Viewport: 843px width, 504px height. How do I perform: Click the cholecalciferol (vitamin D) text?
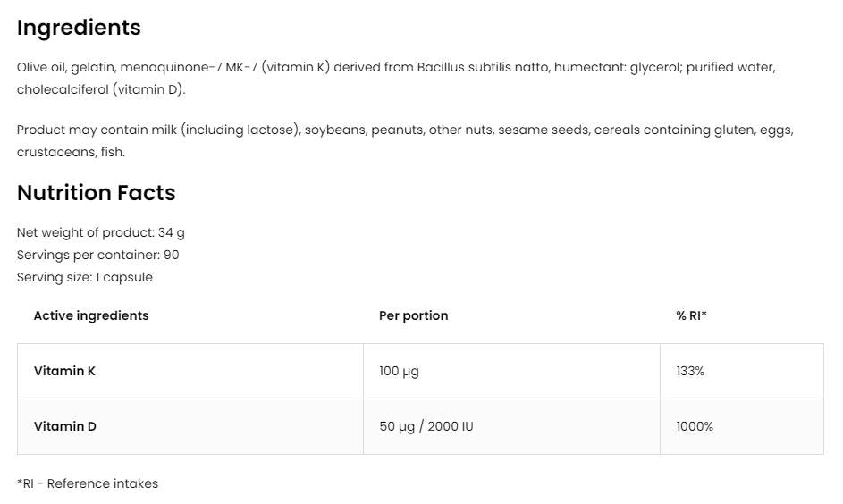pyautogui.click(x=101, y=89)
